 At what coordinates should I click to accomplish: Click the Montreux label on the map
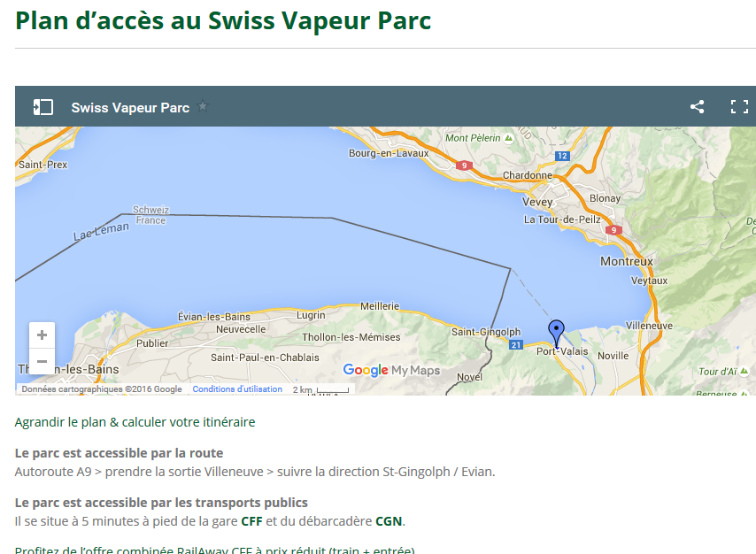click(x=626, y=261)
